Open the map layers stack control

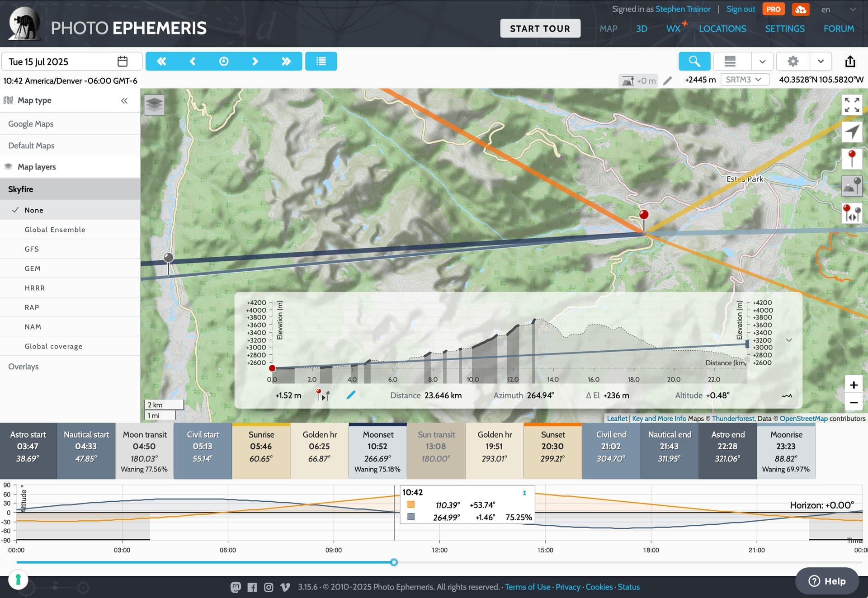tap(154, 104)
